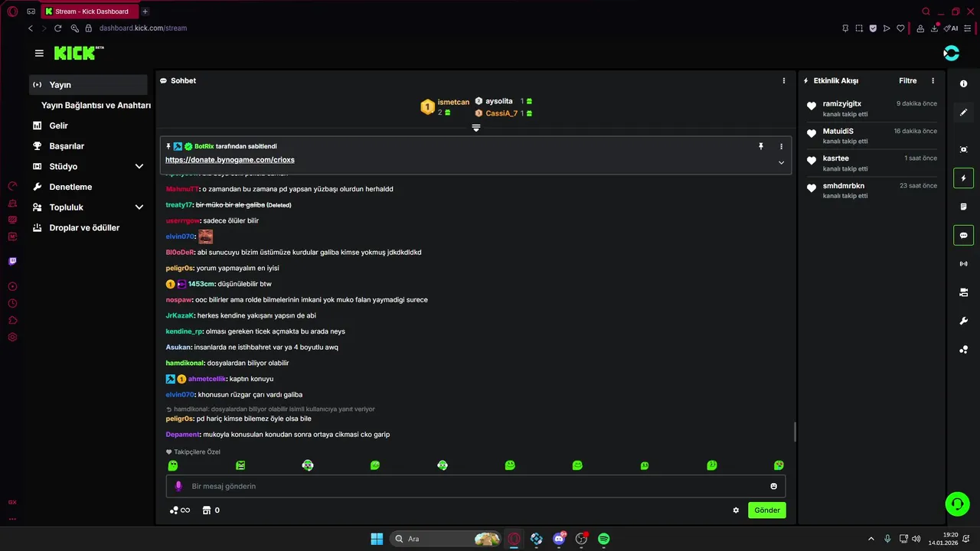Click the channel points infinity indicator
980x551 pixels.
point(180,510)
